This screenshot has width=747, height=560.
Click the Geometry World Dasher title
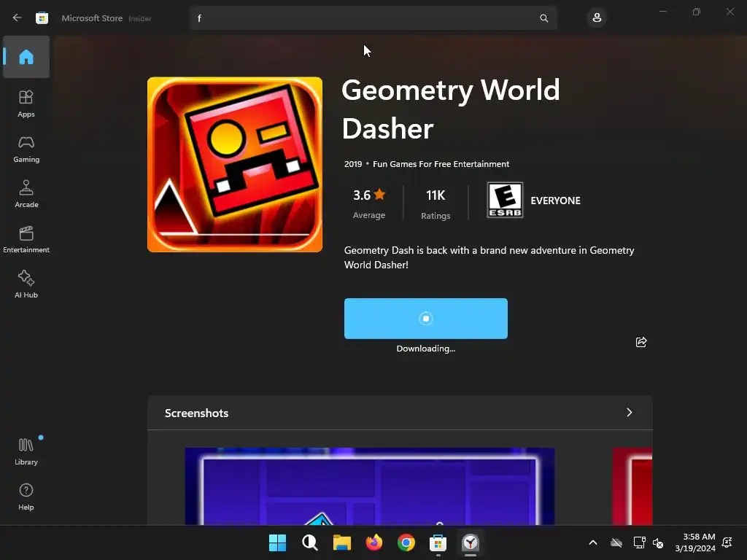[x=451, y=109]
